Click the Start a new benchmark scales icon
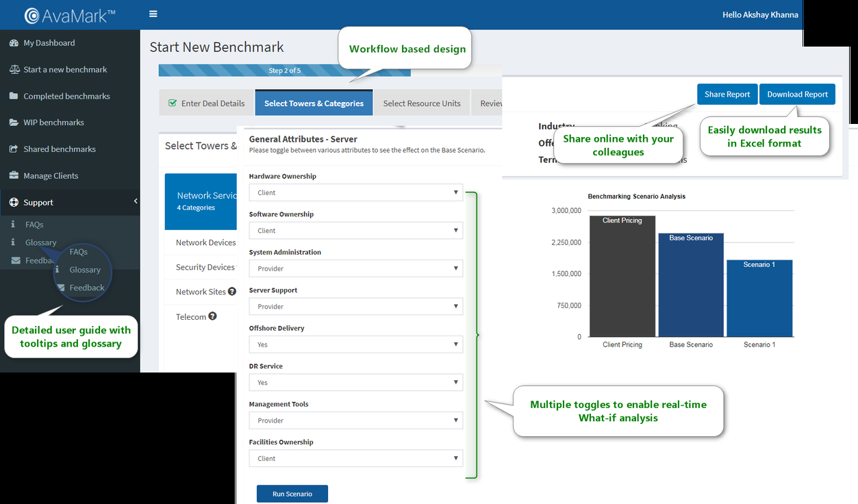 pyautogui.click(x=14, y=70)
